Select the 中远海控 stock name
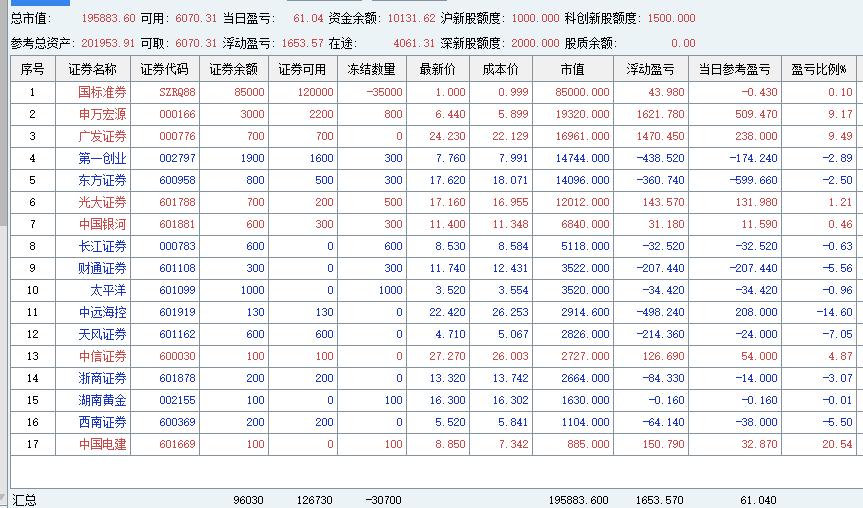 tap(102, 313)
